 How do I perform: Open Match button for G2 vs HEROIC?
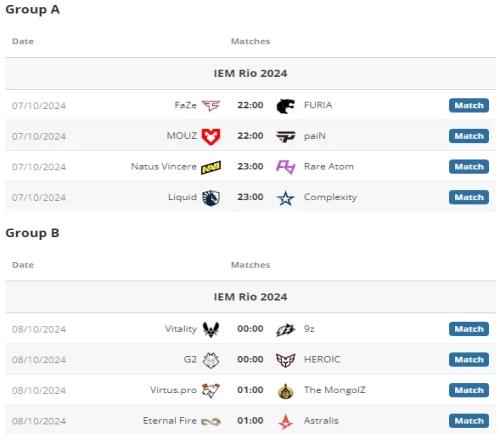coord(469,360)
